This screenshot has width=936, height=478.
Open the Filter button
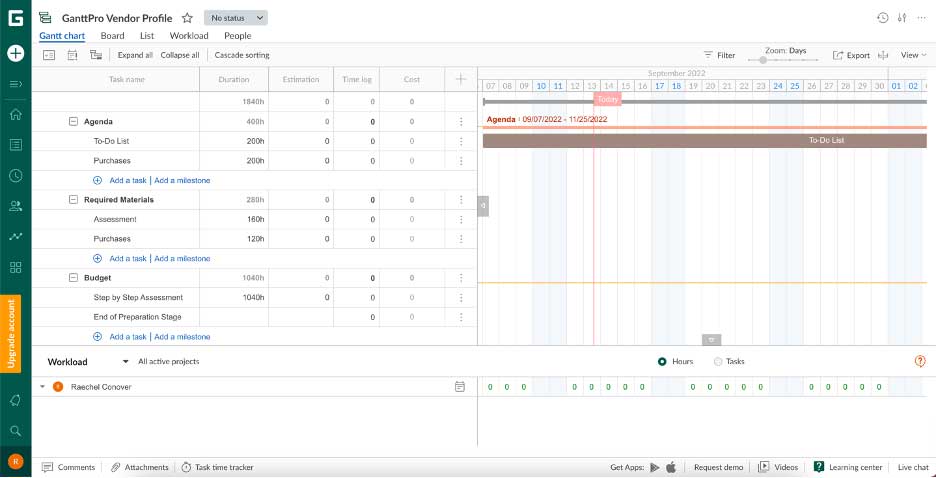(719, 55)
